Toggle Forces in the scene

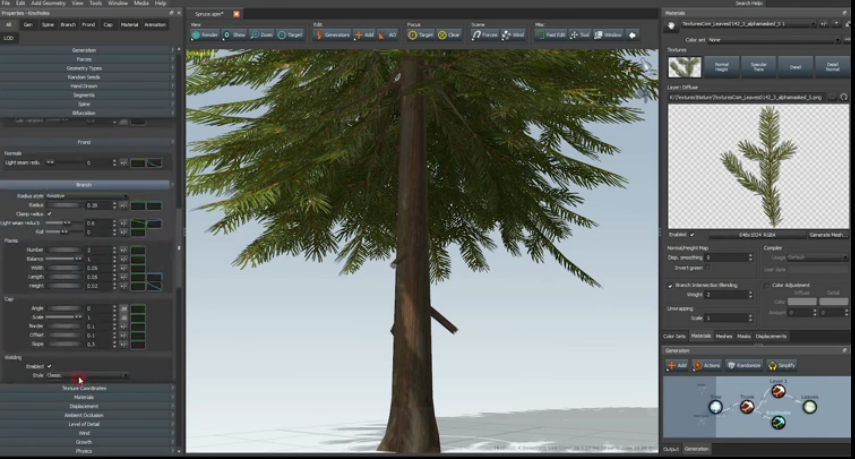click(485, 35)
